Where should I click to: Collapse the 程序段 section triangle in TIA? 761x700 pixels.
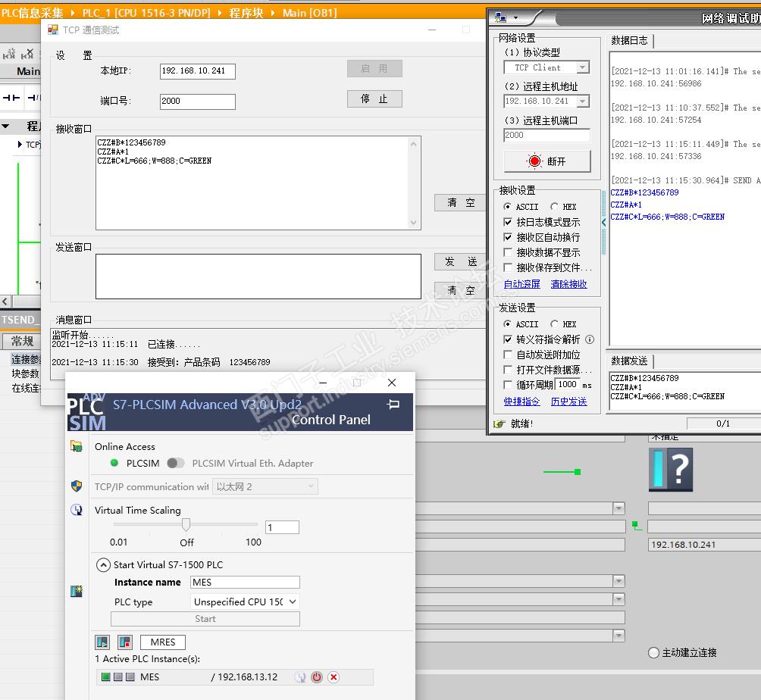[6, 127]
